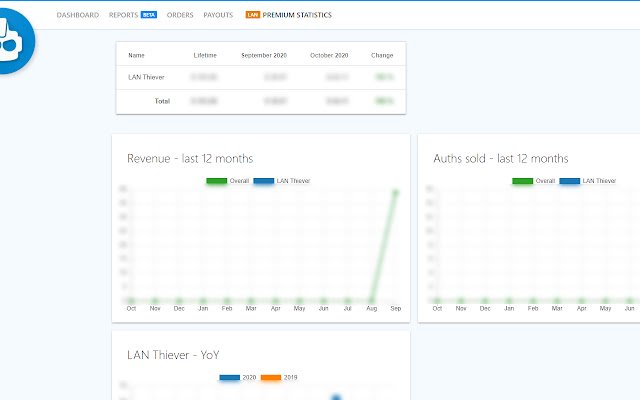
Task: Click the blue mascot logo icon
Action: 16,41
